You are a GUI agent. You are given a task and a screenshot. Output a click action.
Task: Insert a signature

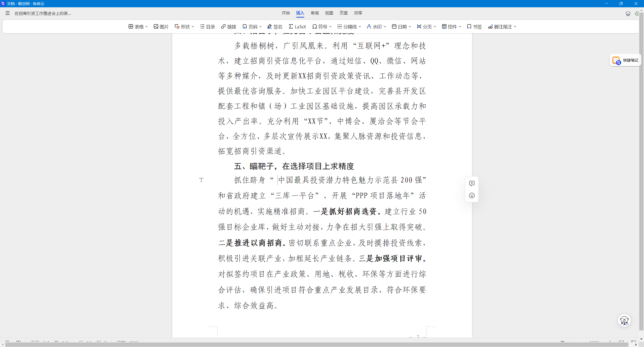pos(275,26)
